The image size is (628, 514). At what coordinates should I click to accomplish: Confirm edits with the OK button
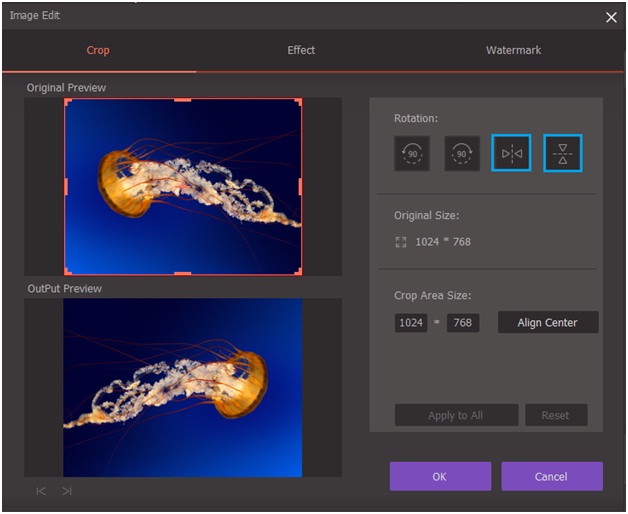[440, 476]
